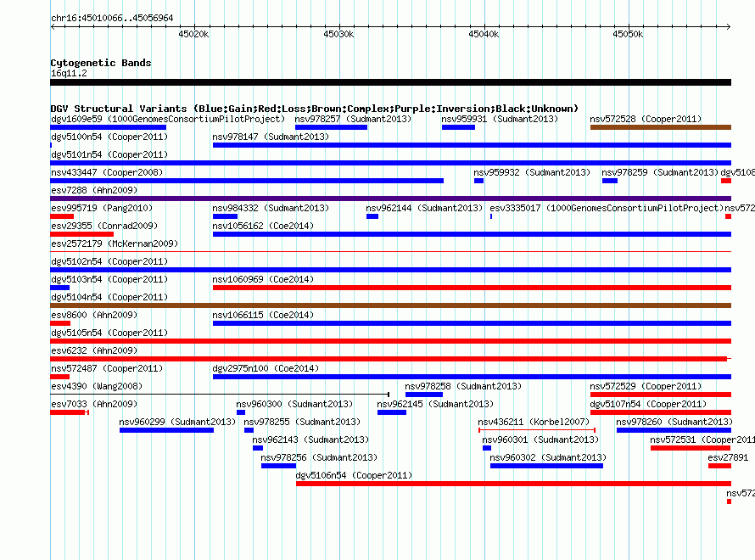This screenshot has width=755, height=560.
Task: Click the 45040k ruler tick label
Action: point(484,34)
